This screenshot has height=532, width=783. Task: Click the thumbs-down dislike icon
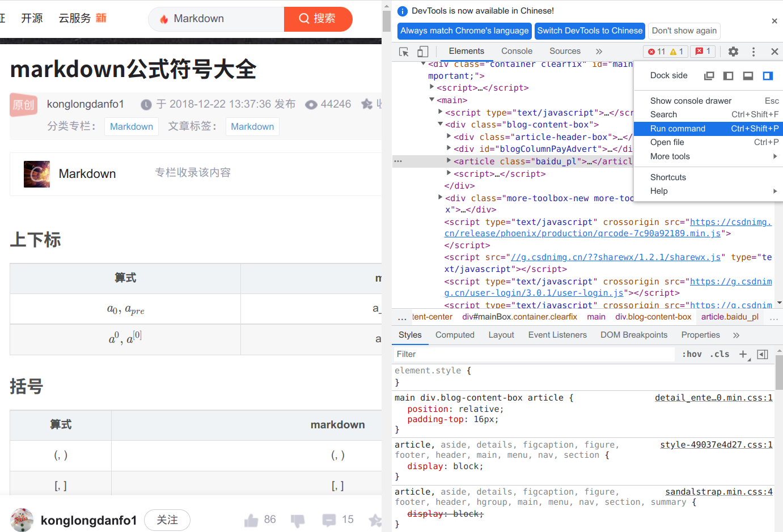click(x=298, y=521)
